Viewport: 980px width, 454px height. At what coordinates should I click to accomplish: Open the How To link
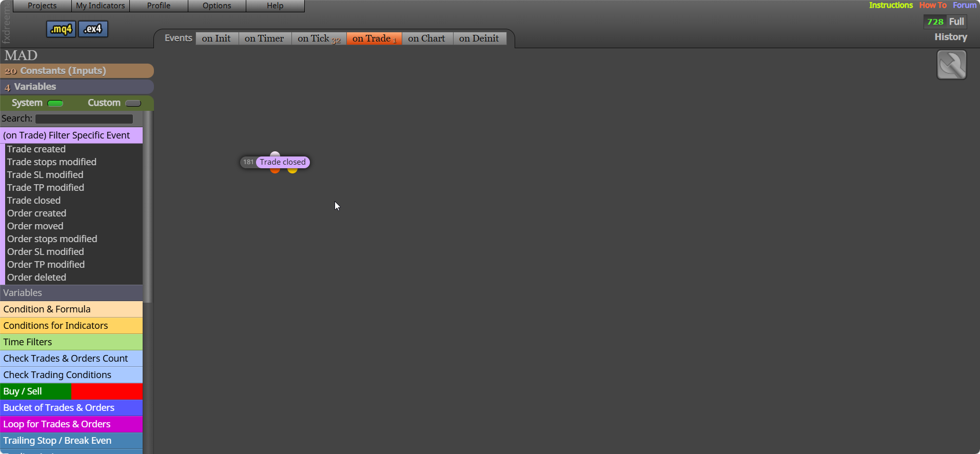click(933, 5)
